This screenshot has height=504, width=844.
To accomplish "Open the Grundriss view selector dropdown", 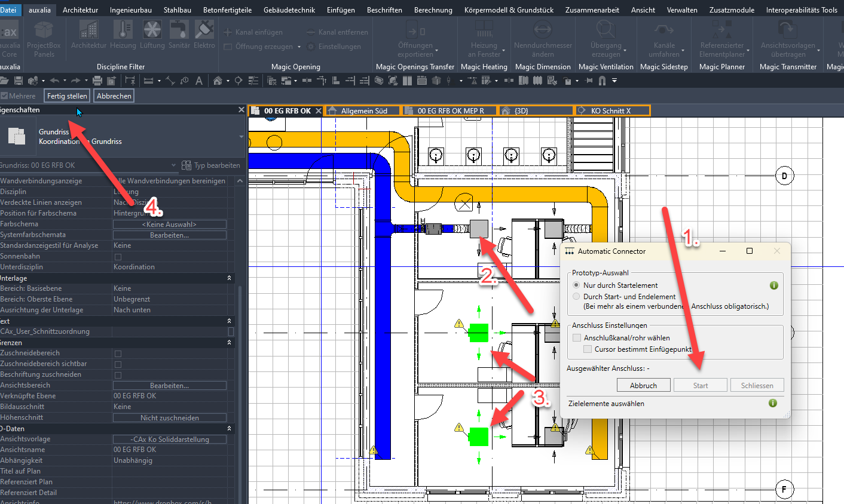I will 173,165.
